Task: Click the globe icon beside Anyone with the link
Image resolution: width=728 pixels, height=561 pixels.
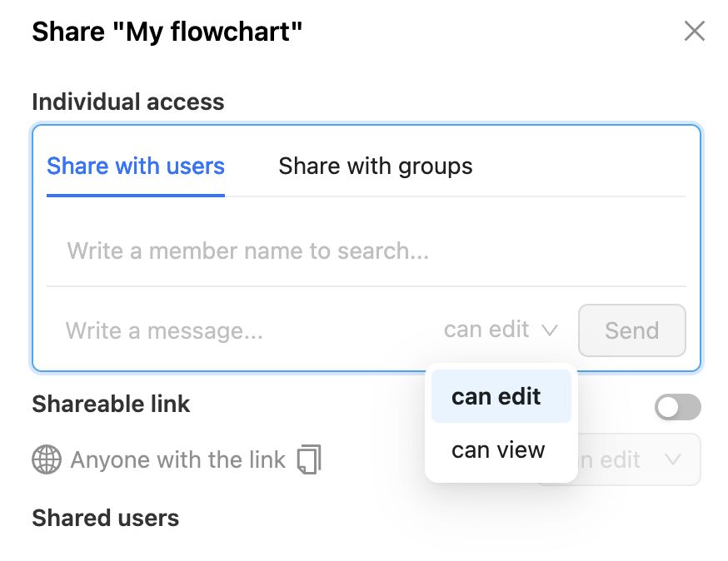Action: click(x=47, y=459)
